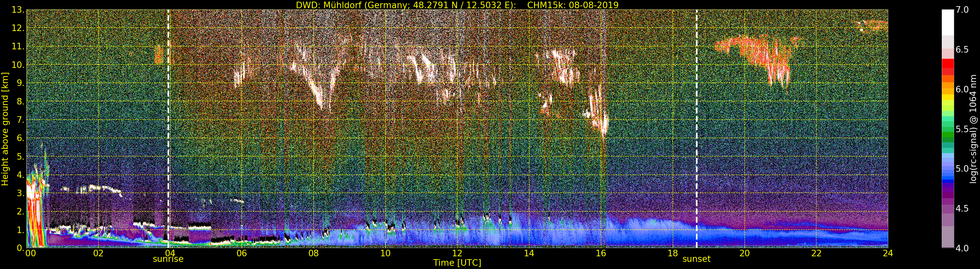Click the 'sunrise' label below the axis
The width and height of the screenshot is (980, 269).
click(x=168, y=259)
